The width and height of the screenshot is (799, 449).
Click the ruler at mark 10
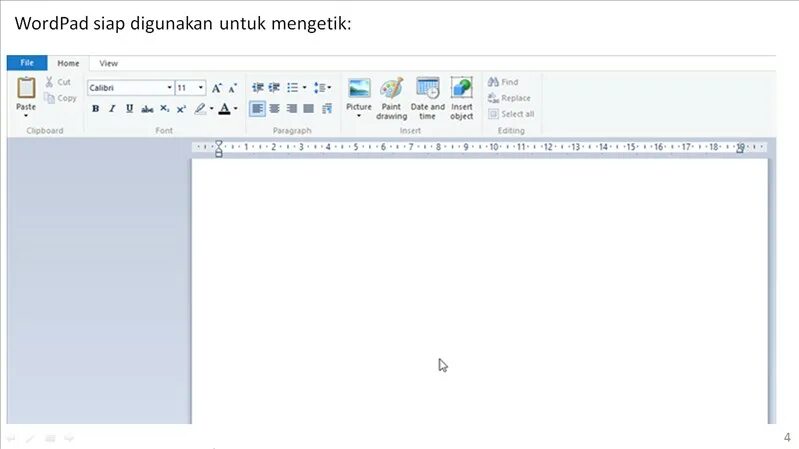pyautogui.click(x=494, y=147)
